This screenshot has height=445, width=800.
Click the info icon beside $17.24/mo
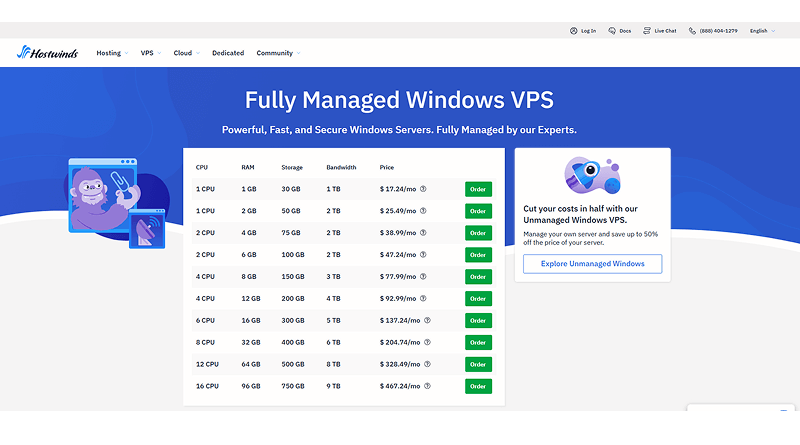click(x=423, y=189)
